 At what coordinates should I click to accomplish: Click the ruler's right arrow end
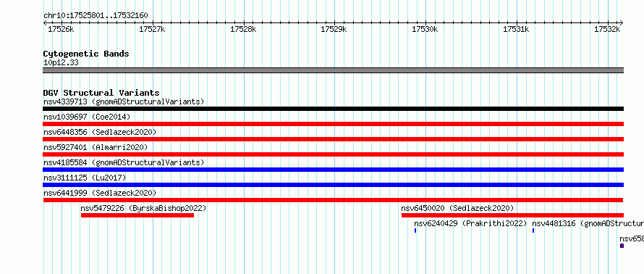(x=622, y=22)
